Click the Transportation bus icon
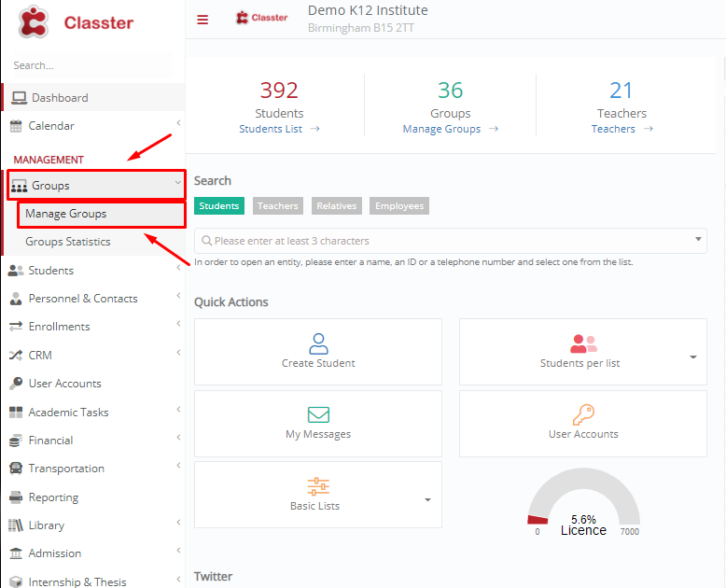The image size is (726, 588). point(16,469)
